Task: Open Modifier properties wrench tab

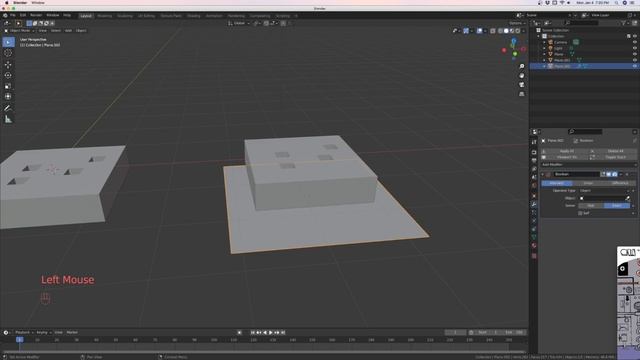Action: point(534,204)
